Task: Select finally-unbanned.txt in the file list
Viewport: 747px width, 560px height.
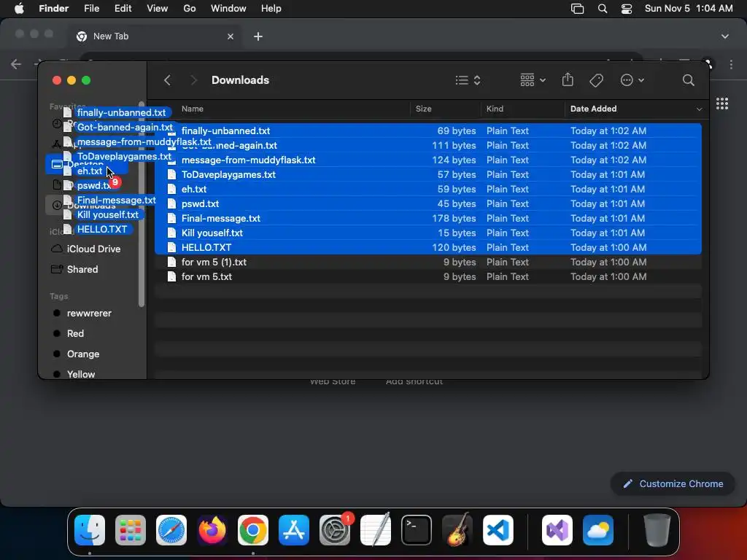Action: click(427, 131)
